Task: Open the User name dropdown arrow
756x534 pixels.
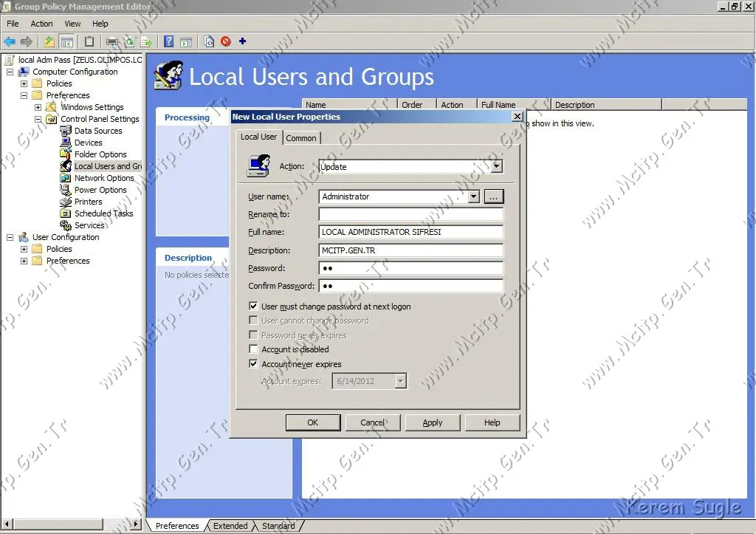Action: (474, 196)
